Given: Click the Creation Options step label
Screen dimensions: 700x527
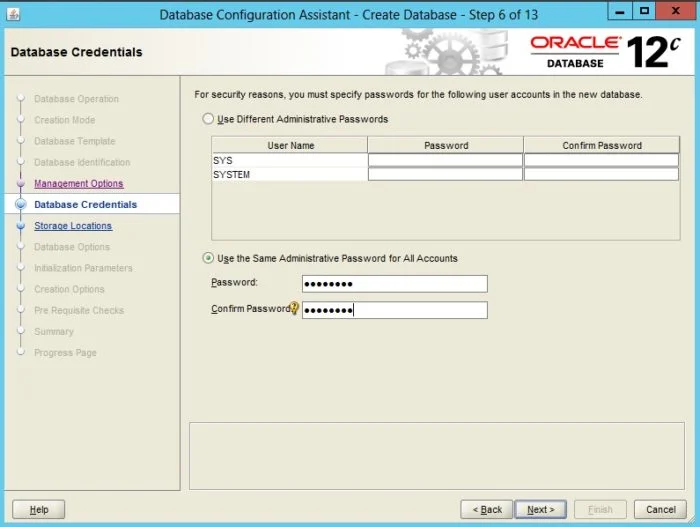Looking at the screenshot, I should (x=69, y=289).
